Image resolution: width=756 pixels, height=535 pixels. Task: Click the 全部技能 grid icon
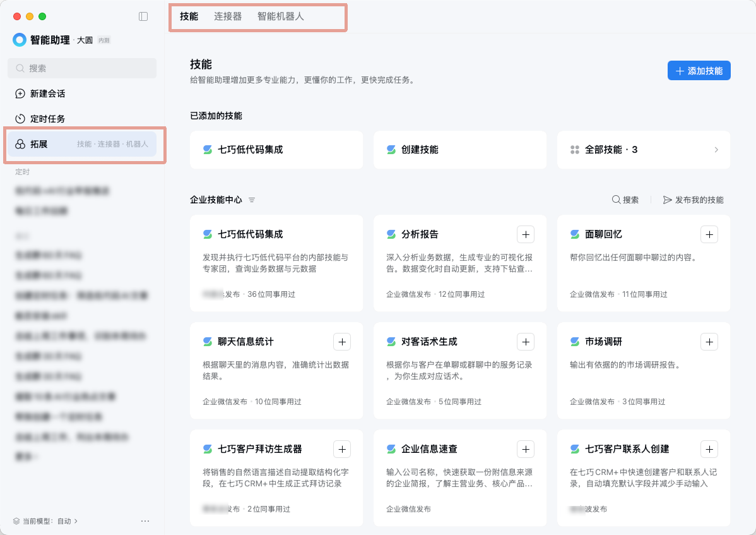point(575,150)
